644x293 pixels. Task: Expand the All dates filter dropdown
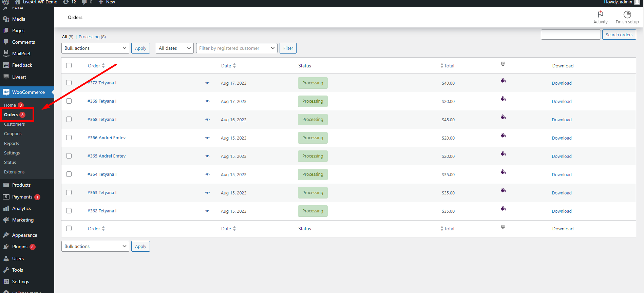pyautogui.click(x=174, y=48)
